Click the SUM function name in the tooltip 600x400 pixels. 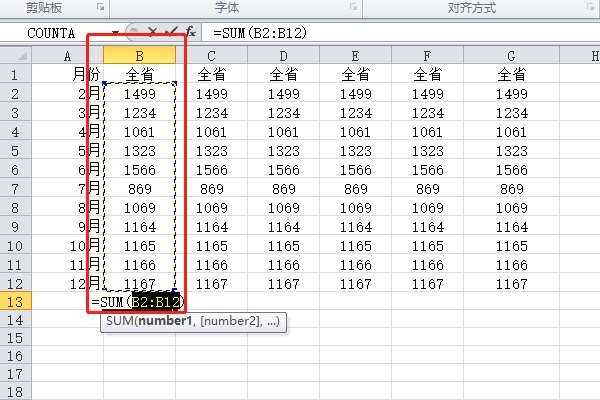tap(119, 321)
